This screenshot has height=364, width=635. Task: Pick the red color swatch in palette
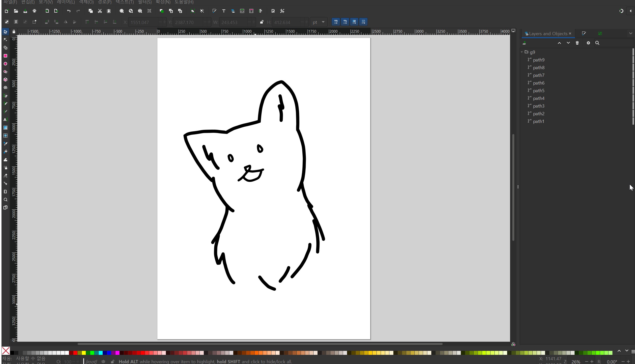click(x=75, y=353)
